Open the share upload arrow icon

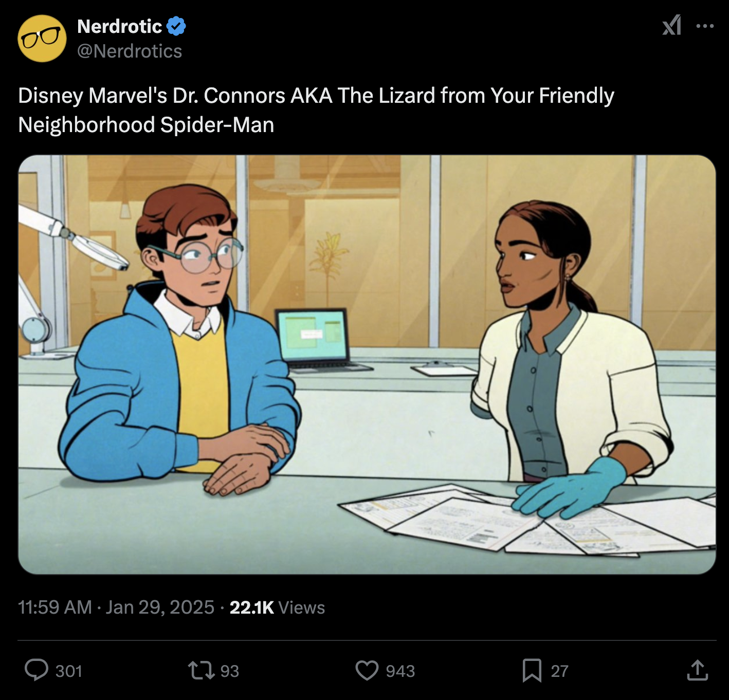[x=698, y=670]
